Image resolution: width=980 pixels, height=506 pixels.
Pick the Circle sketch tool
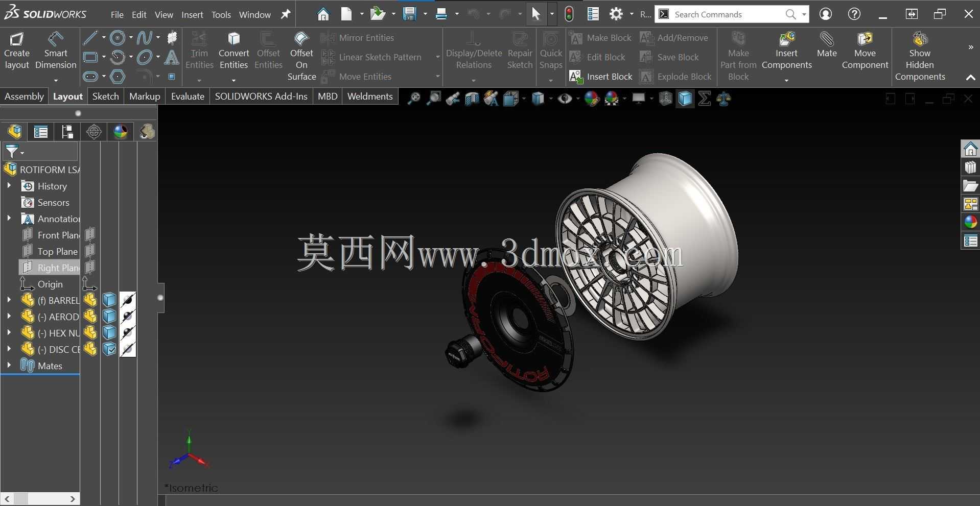pyautogui.click(x=118, y=37)
